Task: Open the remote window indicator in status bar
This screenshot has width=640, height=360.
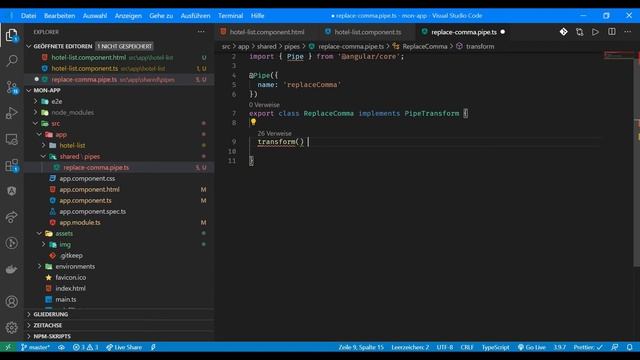Action: point(8,347)
